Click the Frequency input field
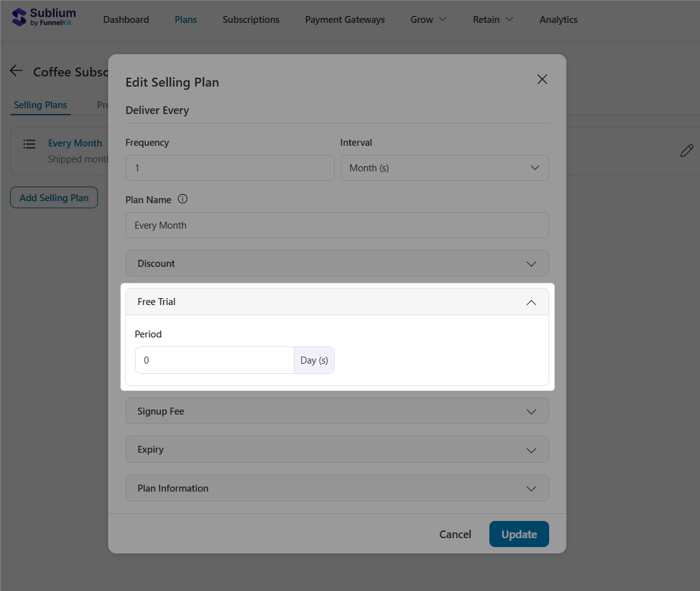This screenshot has height=591, width=700. pos(230,168)
